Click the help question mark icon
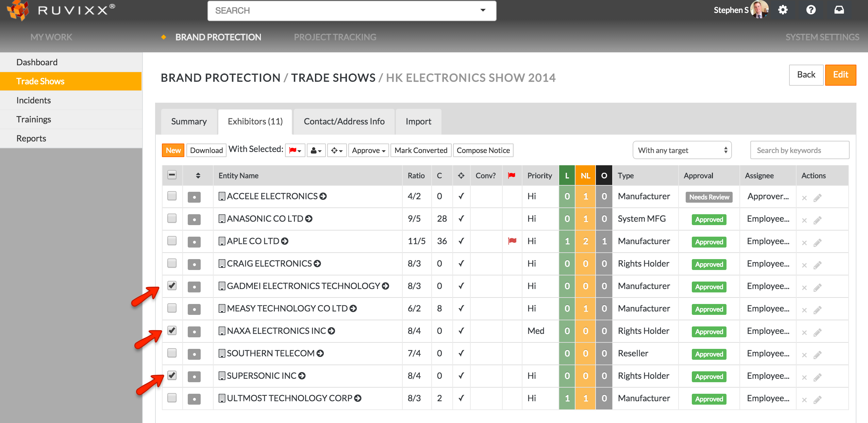 pos(811,10)
